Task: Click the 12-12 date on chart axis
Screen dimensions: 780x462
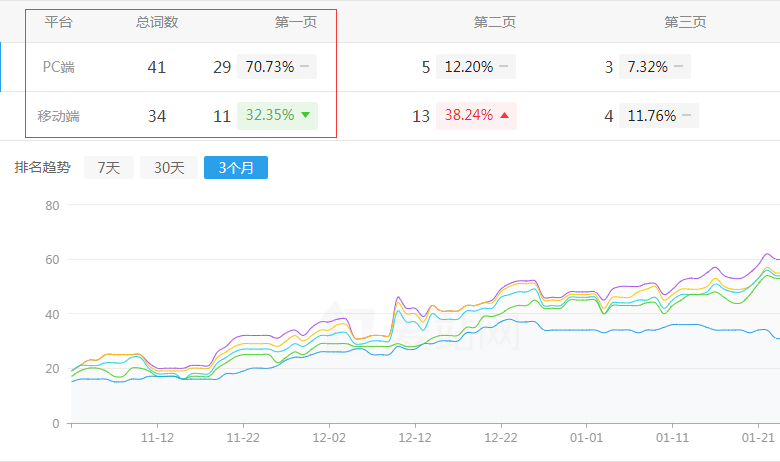Action: [415, 438]
